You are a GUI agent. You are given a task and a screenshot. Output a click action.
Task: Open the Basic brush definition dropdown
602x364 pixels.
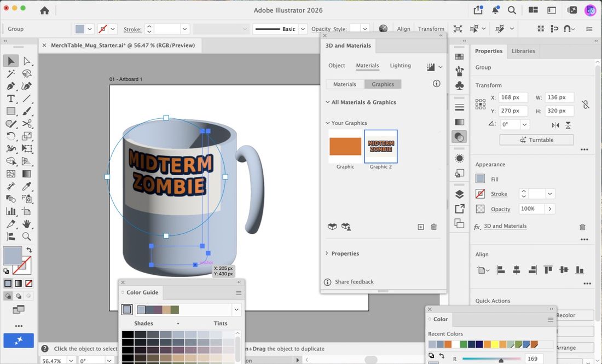coord(303,29)
